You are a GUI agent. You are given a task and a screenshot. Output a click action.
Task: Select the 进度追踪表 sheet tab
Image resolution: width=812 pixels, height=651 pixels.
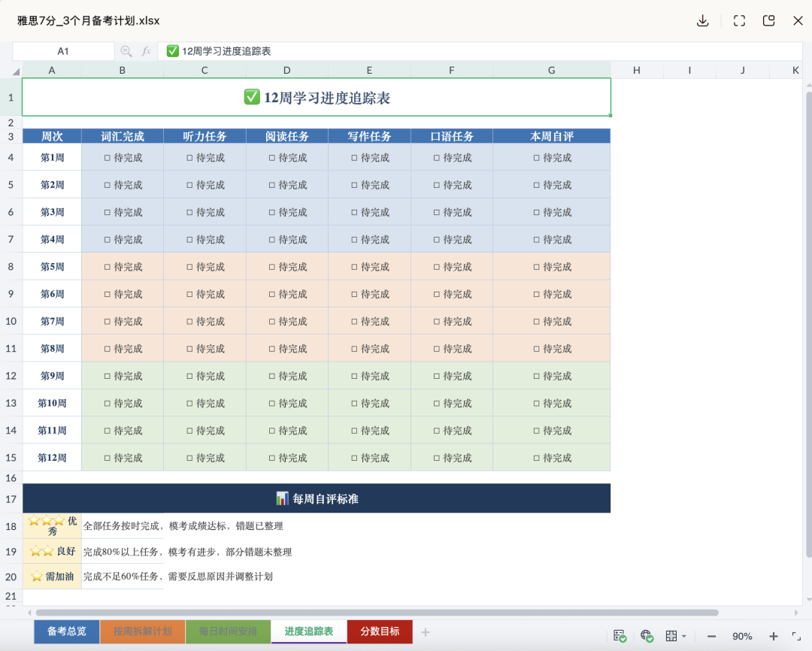[309, 631]
